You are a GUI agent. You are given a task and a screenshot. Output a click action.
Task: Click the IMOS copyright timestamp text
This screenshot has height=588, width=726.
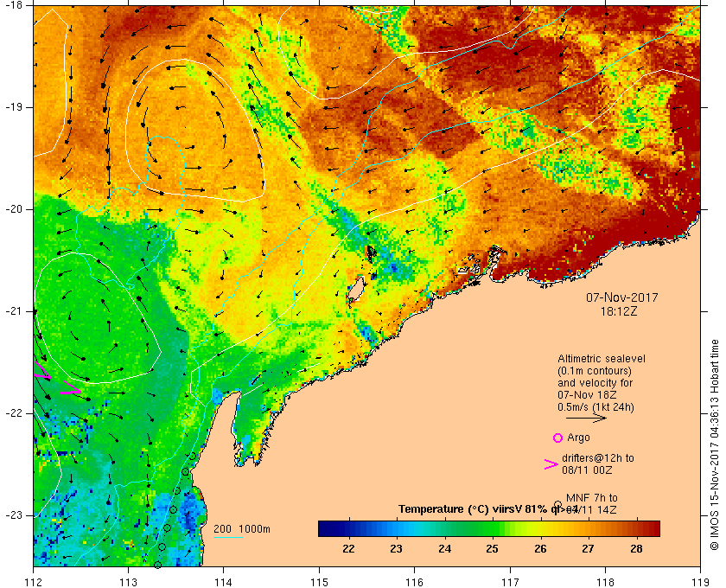point(714,444)
